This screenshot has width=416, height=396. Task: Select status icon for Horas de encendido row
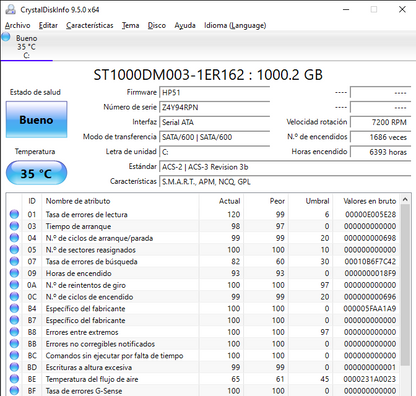[x=14, y=273]
